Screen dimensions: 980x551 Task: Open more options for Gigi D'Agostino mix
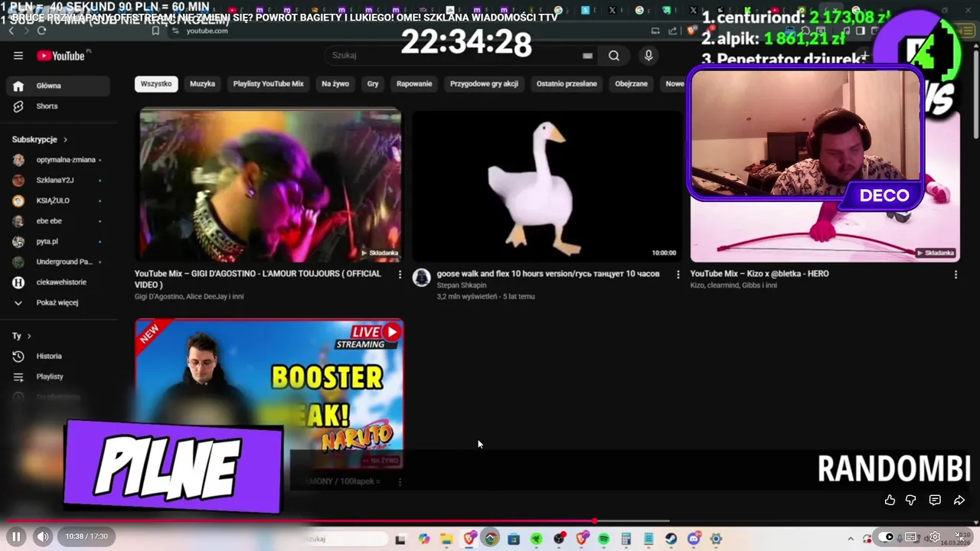[x=400, y=274]
